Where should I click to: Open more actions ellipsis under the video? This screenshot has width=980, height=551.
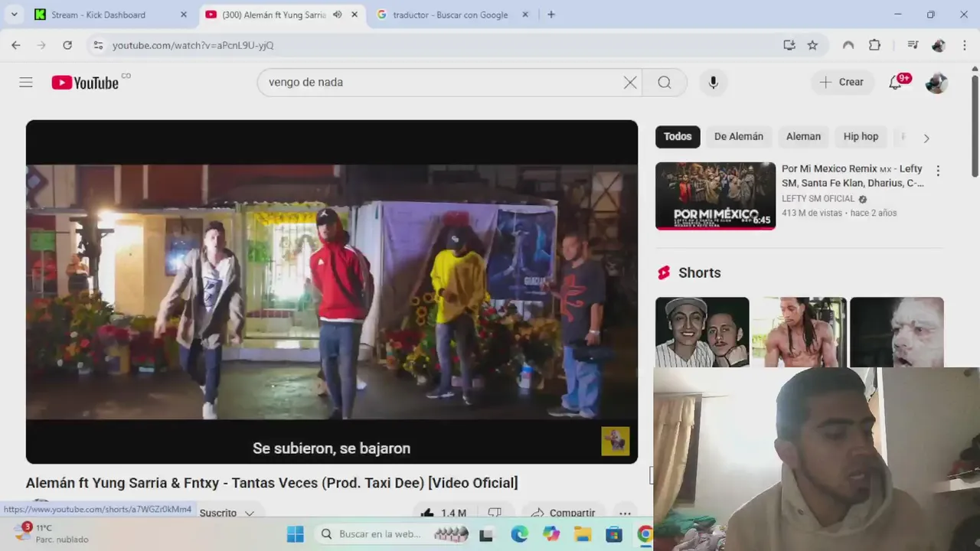click(x=625, y=513)
